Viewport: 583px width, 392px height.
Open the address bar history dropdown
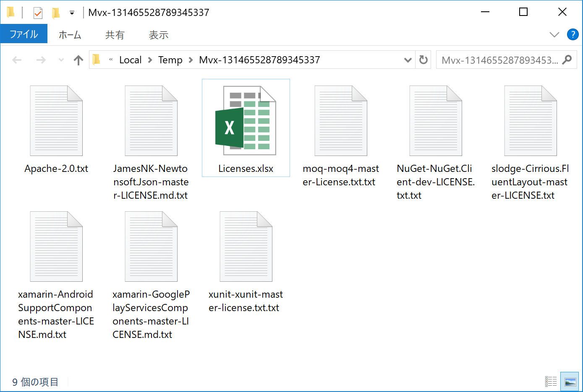[408, 60]
